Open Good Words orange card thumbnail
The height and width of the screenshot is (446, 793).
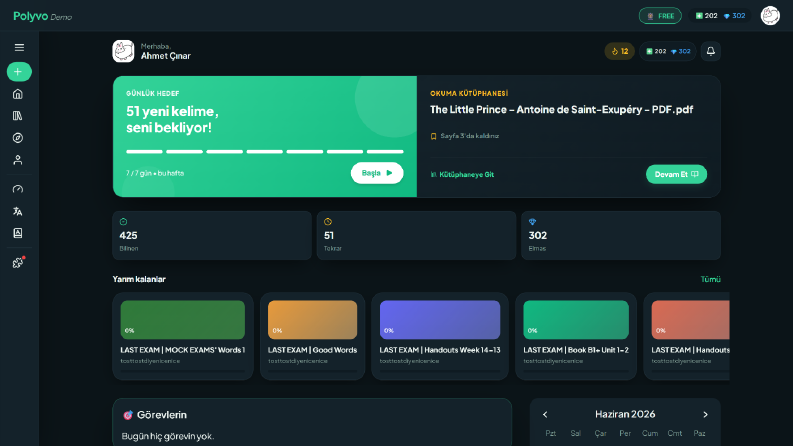[x=313, y=320]
